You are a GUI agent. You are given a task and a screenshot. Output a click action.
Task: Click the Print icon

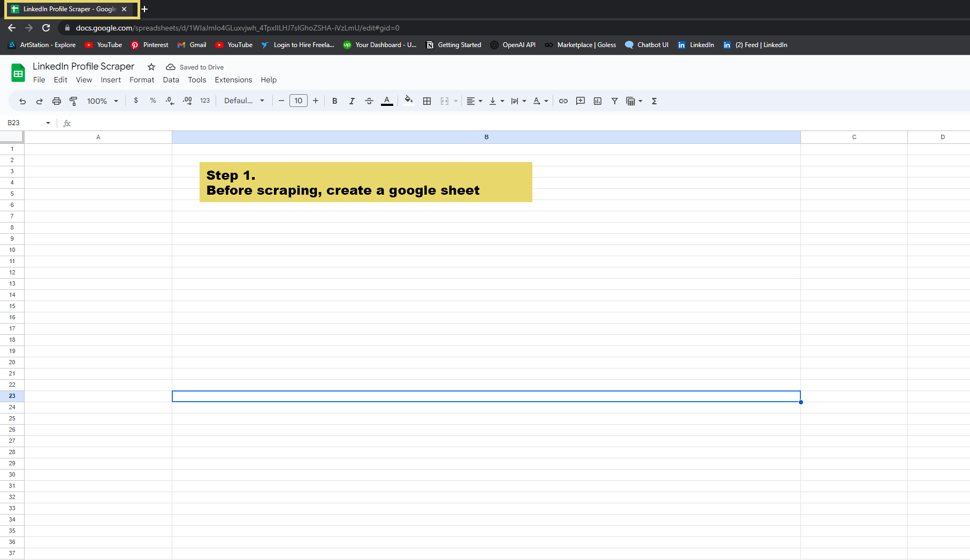(56, 101)
